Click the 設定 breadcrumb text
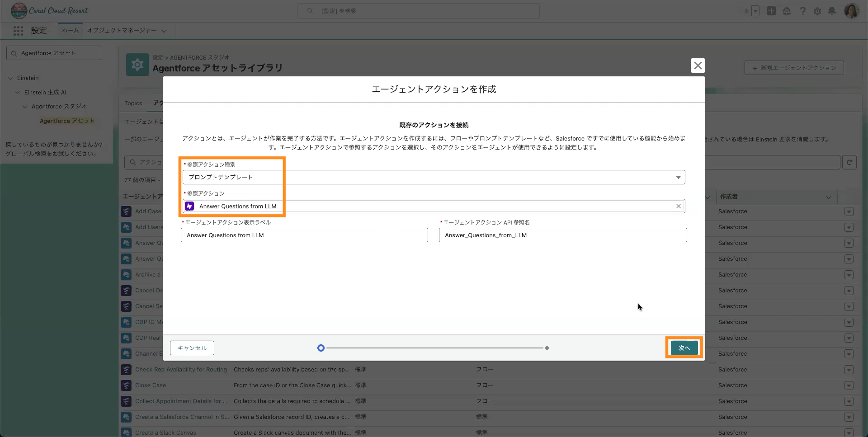Image resolution: width=868 pixels, height=437 pixels. (x=157, y=57)
